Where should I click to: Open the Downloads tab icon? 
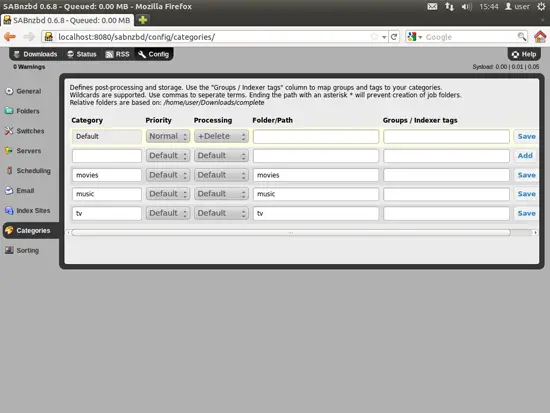(x=16, y=54)
